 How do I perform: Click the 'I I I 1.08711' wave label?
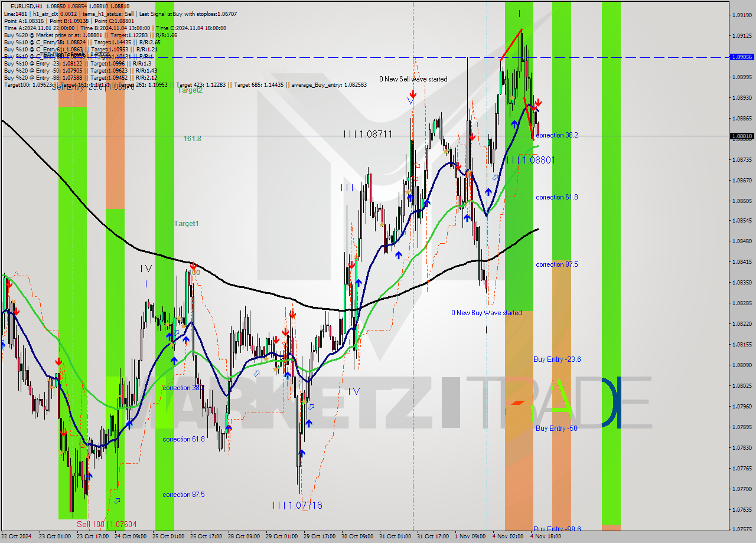[x=368, y=135]
